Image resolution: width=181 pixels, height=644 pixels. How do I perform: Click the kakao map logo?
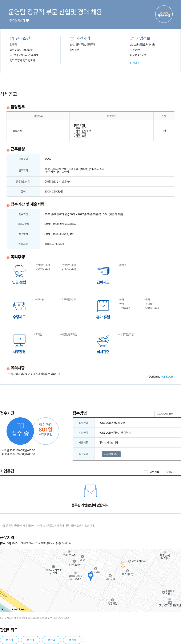[23, 609]
